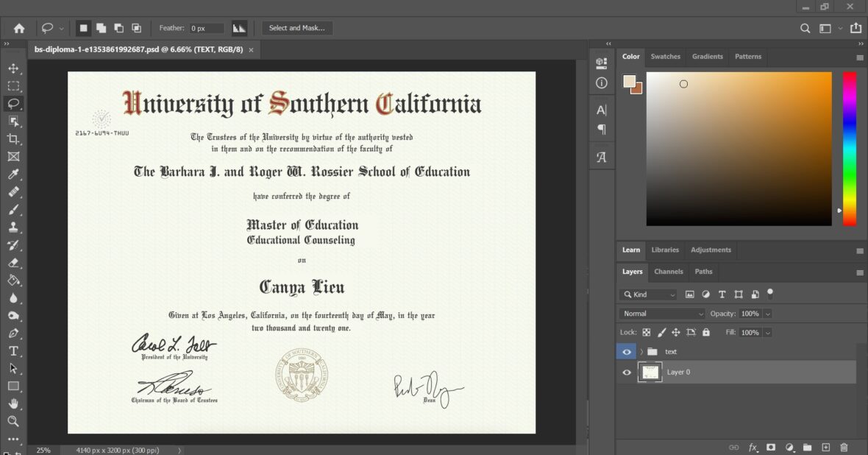Select the Rectangular Marquee tool
Image resolution: width=868 pixels, height=455 pixels.
click(x=15, y=85)
